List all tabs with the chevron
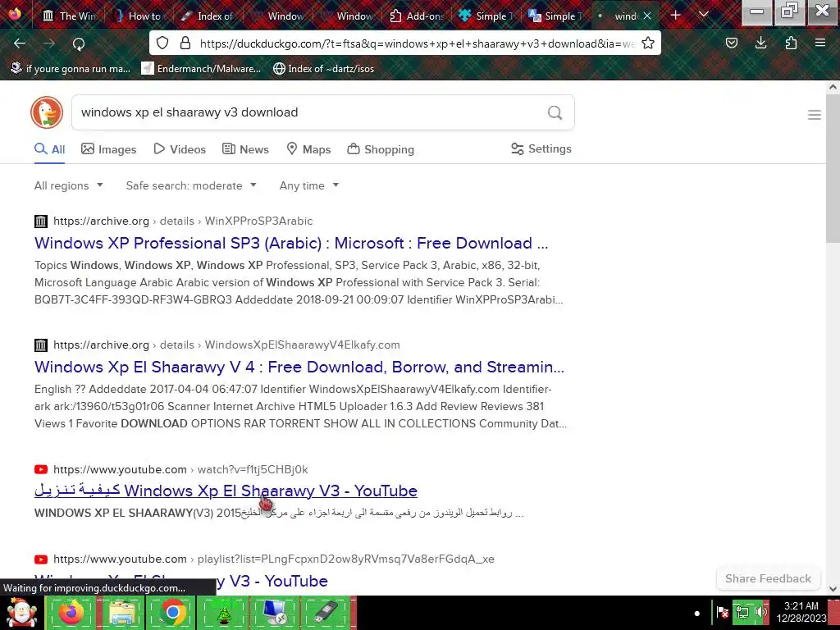This screenshot has height=630, width=840. [704, 15]
